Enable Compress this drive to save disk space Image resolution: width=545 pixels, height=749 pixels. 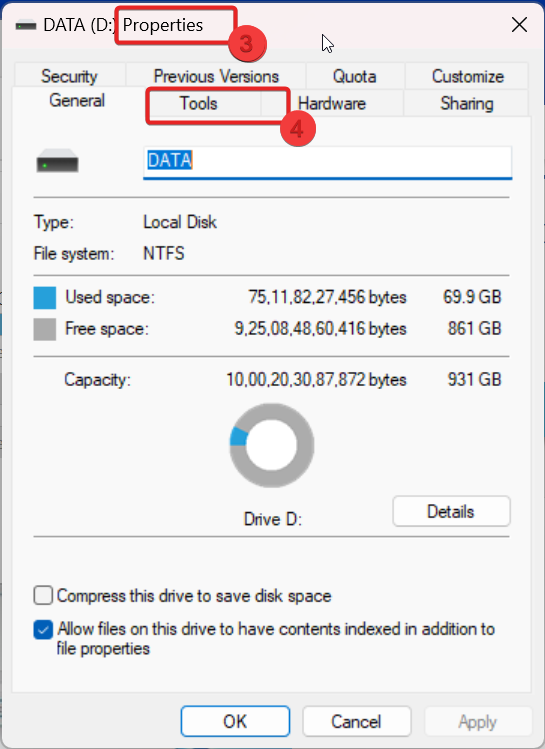click(x=43, y=596)
